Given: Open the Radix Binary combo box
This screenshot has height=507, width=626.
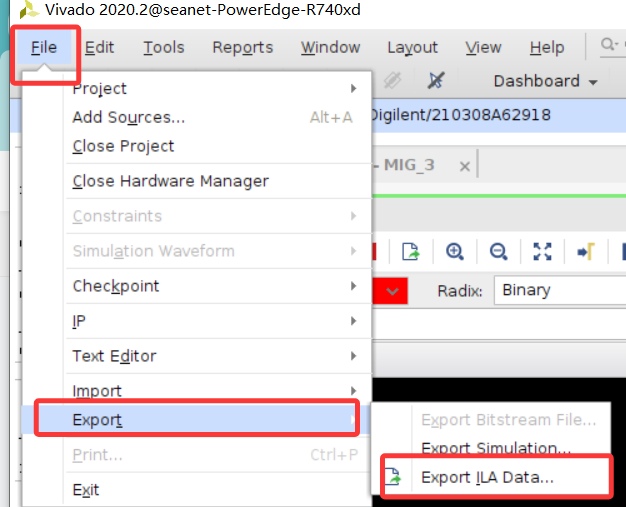Looking at the screenshot, I should (x=560, y=290).
